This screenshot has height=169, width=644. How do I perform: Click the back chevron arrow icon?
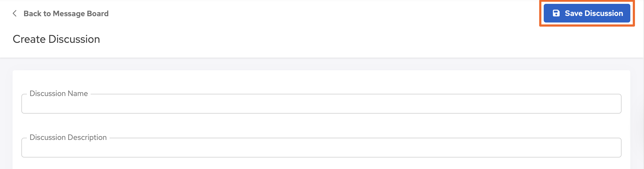15,13
